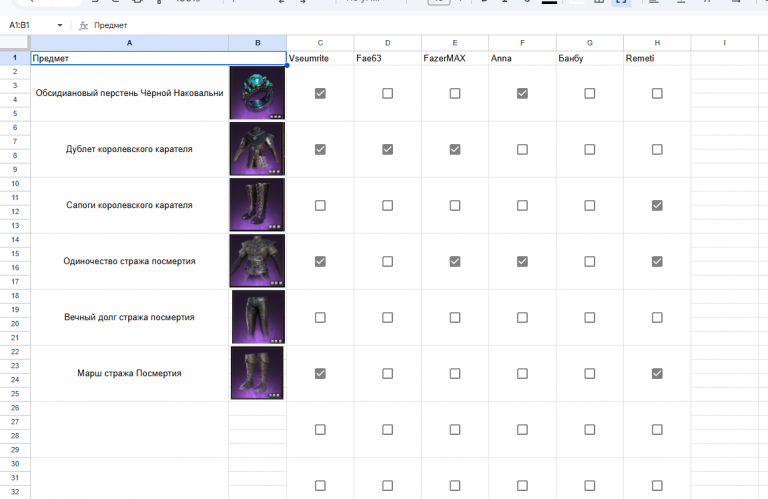
Task: Select column E header
Action: point(455,43)
